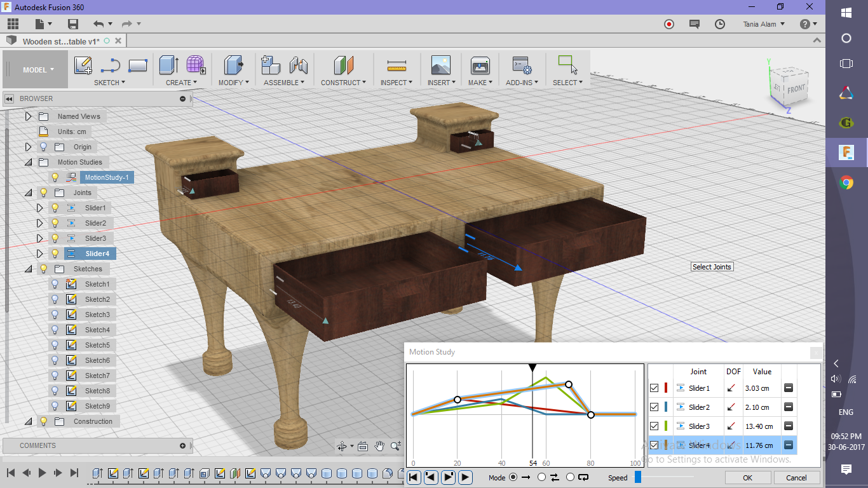868x488 pixels.
Task: Undo the last action
Action: point(98,24)
